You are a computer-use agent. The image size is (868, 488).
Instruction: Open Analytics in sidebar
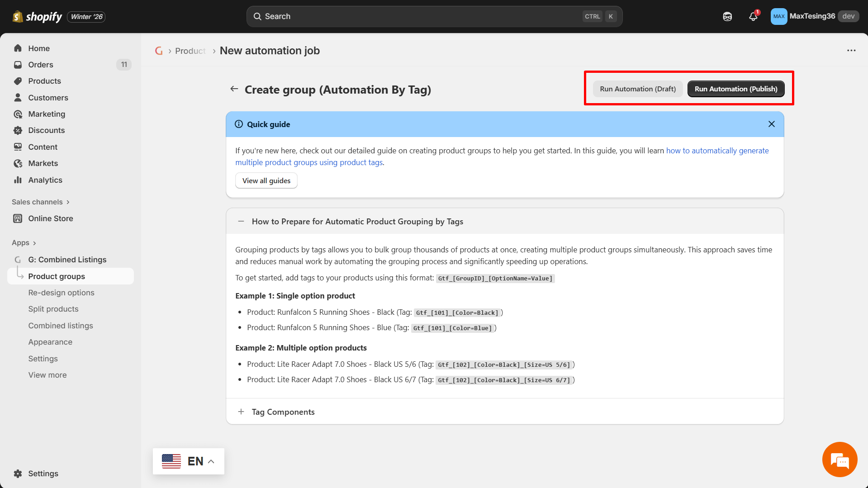coord(45,180)
